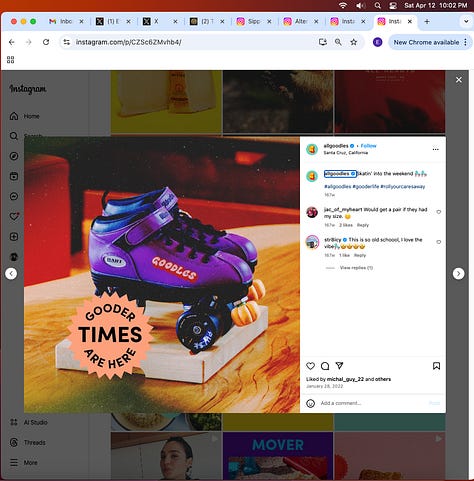This screenshot has width=474, height=481.
Task: Click the roller skate post image
Action: [162, 275]
